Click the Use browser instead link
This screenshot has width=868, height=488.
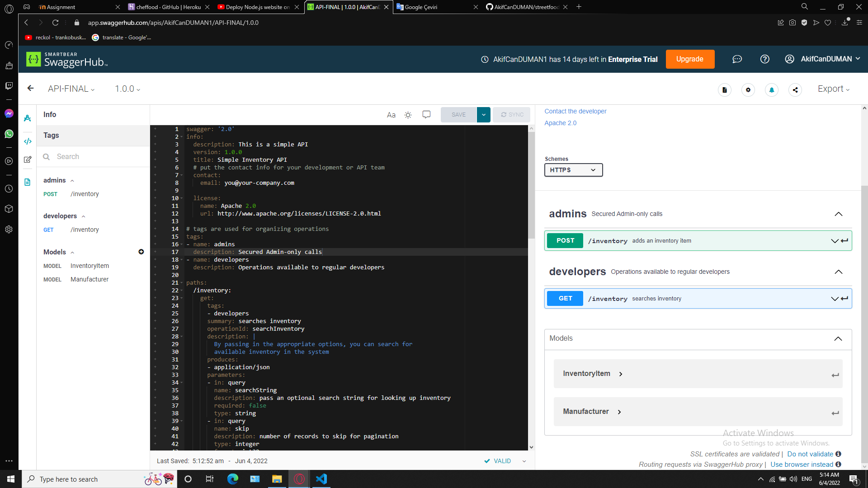click(x=802, y=464)
